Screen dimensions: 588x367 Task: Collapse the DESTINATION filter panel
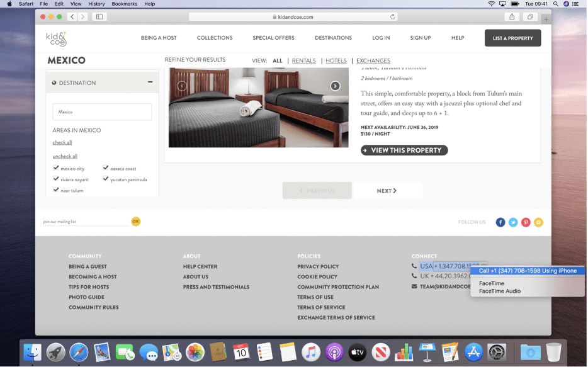coord(150,82)
